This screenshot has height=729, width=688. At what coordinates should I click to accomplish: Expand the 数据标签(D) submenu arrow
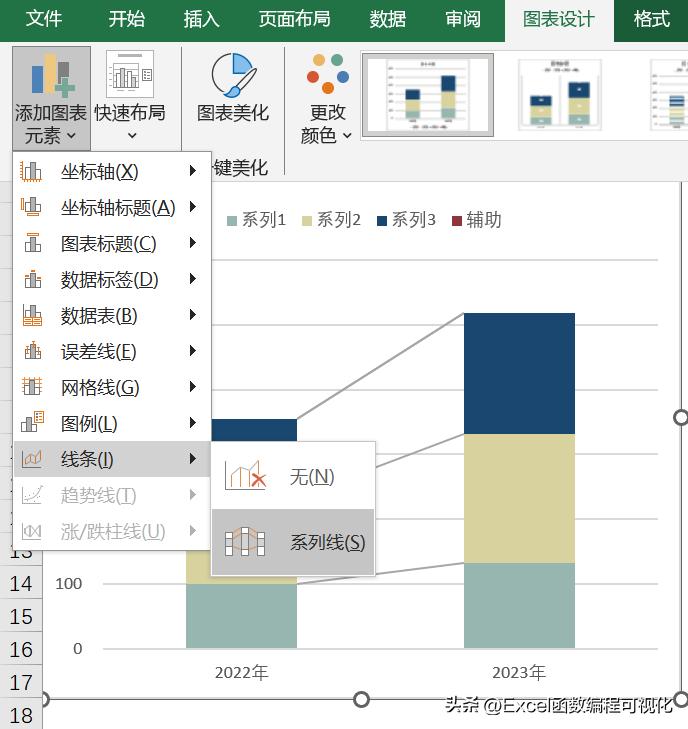[192, 278]
